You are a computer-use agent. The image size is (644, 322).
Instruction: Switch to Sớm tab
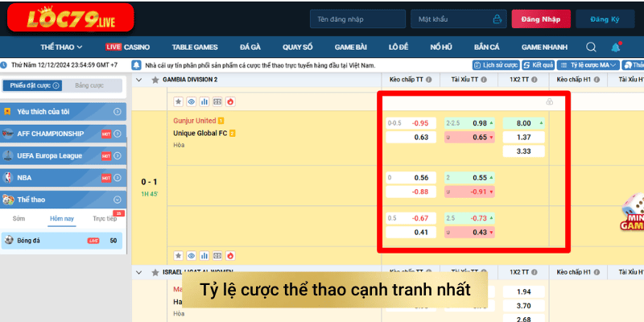(19, 218)
